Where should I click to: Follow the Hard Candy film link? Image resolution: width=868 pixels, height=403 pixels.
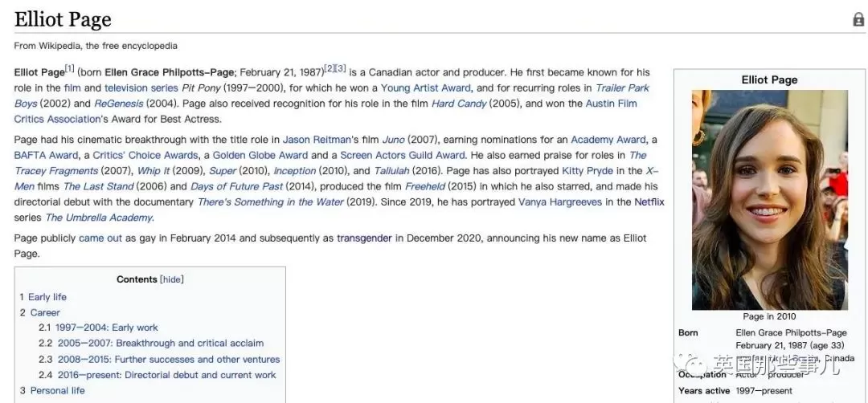click(x=459, y=104)
